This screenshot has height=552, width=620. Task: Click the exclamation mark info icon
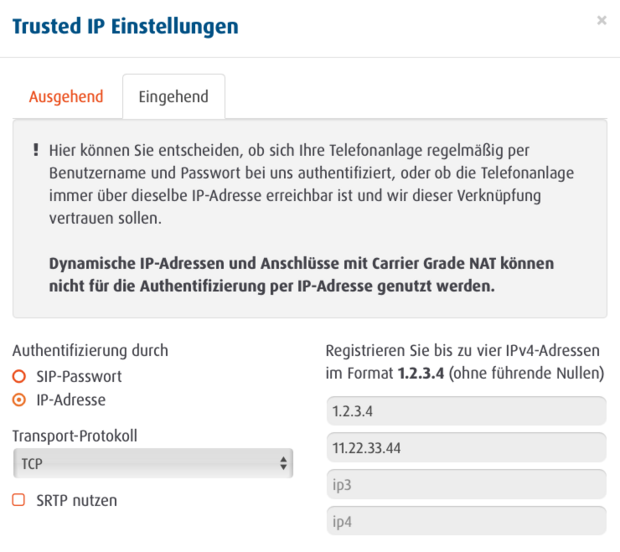coord(35,150)
